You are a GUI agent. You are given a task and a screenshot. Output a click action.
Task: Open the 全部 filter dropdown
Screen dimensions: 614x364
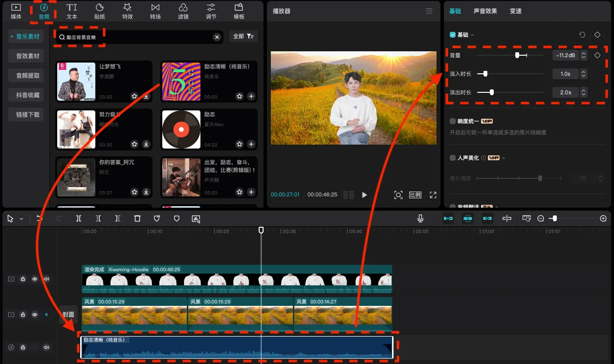pyautogui.click(x=243, y=36)
